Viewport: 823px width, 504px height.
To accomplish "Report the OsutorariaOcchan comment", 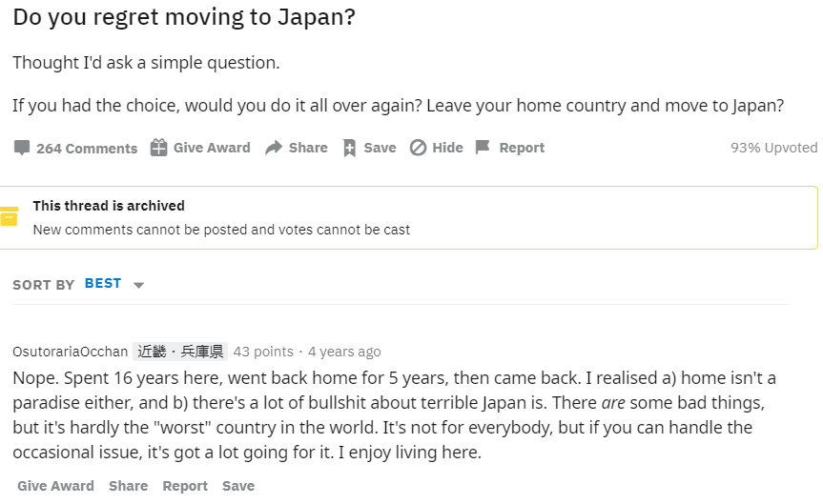I will [x=185, y=486].
